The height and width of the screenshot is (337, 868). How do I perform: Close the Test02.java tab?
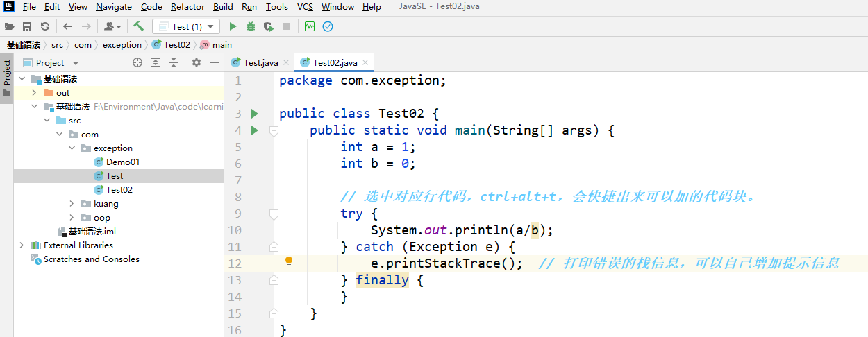pos(365,62)
